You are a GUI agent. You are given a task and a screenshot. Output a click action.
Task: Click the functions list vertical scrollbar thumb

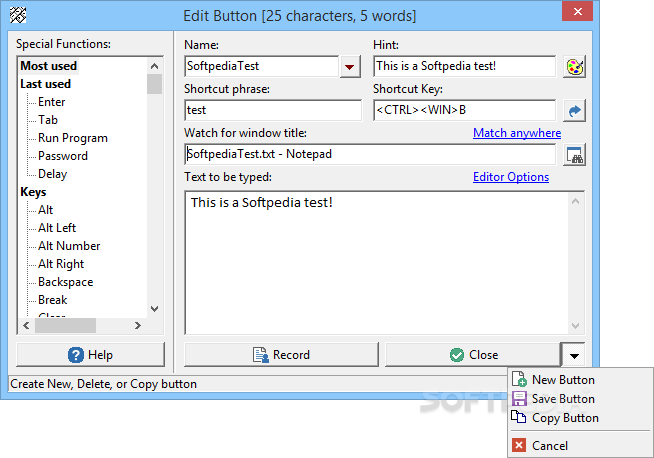coord(154,84)
